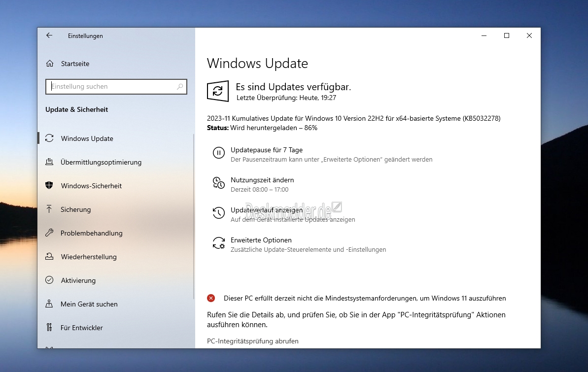The height and width of the screenshot is (372, 588).
Task: Close the Einstellungen window
Action: (529, 35)
